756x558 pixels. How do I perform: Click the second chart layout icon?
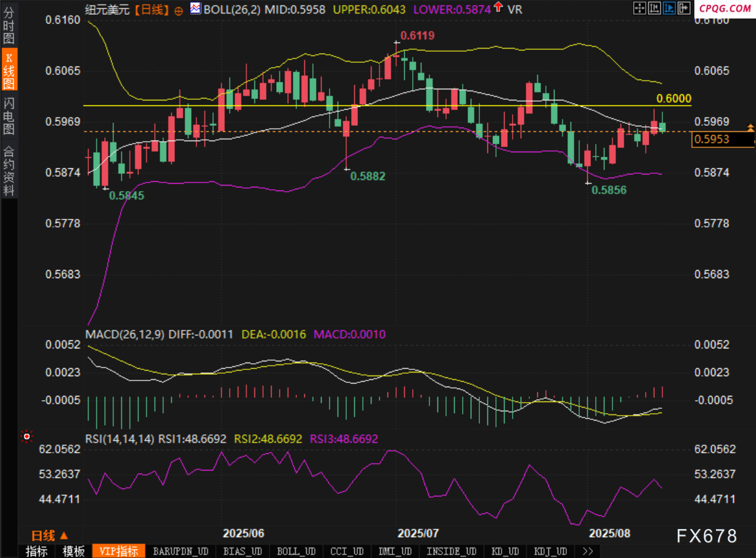[654, 8]
